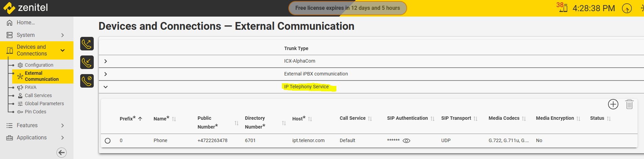Open Call Services in the sidebar

click(x=38, y=95)
